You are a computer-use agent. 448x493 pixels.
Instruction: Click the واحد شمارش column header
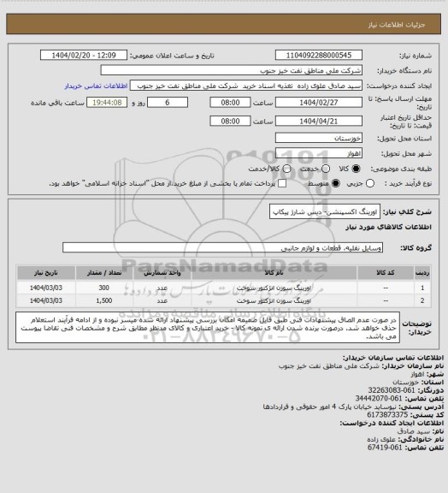tap(162, 273)
